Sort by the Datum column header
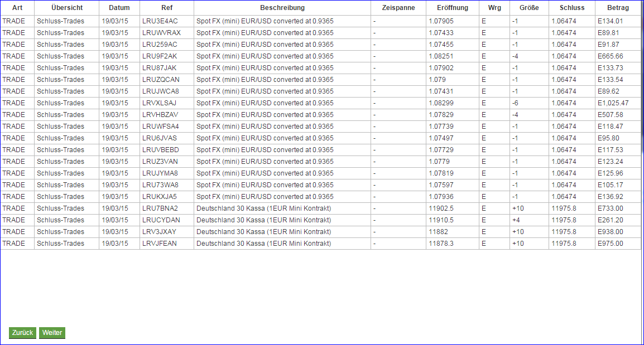 [x=119, y=8]
